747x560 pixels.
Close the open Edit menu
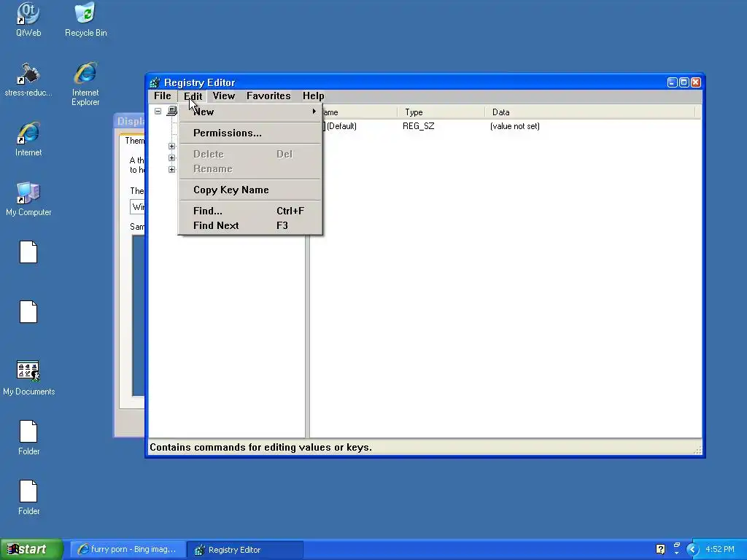click(x=193, y=96)
